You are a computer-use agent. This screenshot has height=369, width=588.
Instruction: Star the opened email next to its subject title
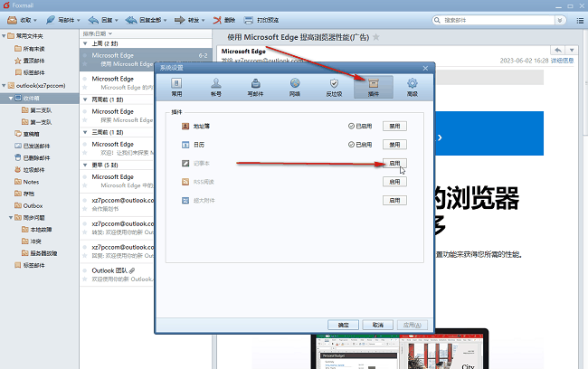point(376,37)
